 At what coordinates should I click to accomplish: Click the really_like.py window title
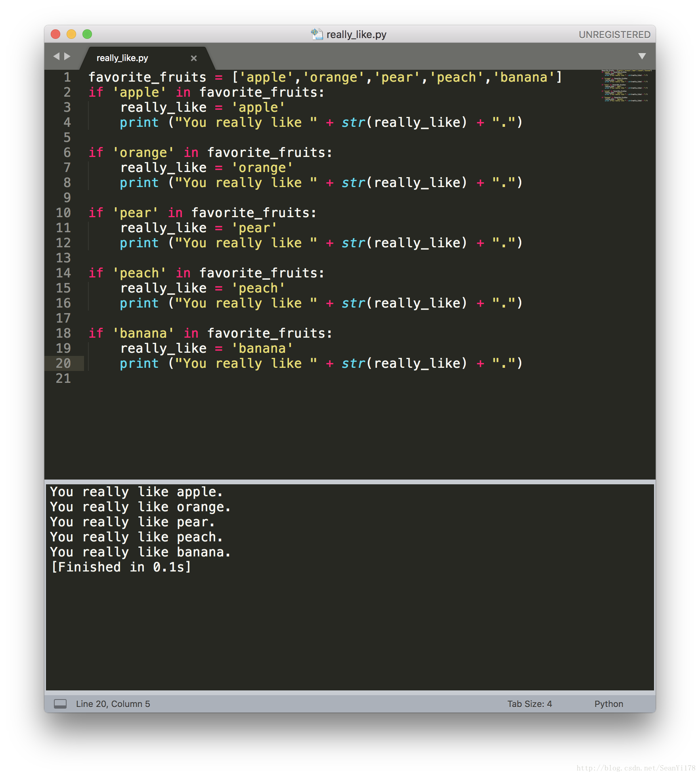pos(356,35)
